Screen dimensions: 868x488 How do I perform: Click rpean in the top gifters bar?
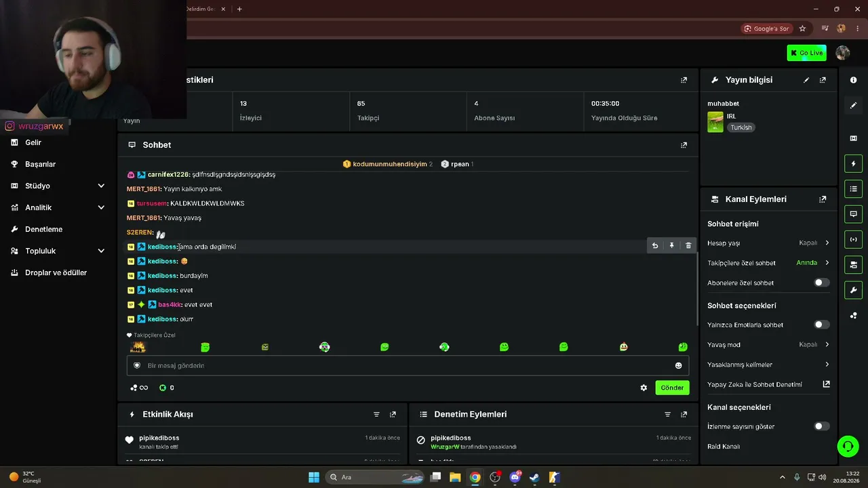pyautogui.click(x=460, y=164)
